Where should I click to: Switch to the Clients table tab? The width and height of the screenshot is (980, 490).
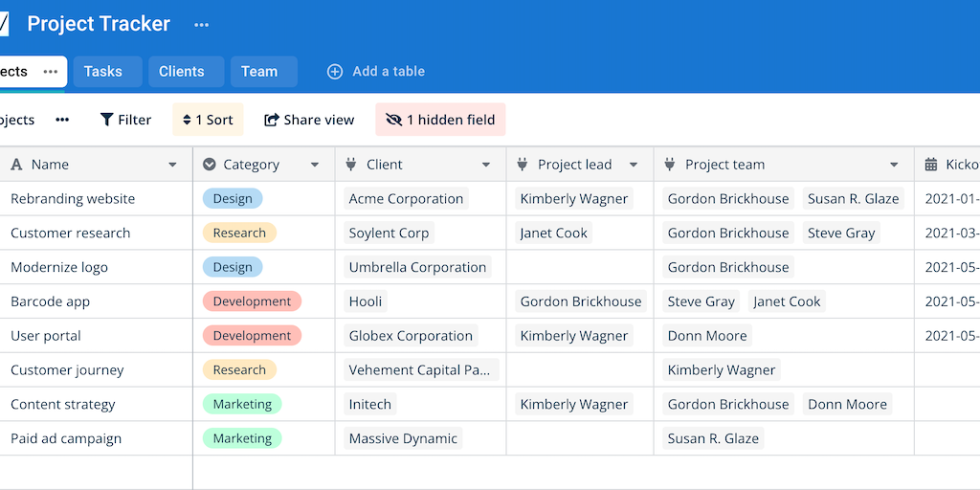182,72
